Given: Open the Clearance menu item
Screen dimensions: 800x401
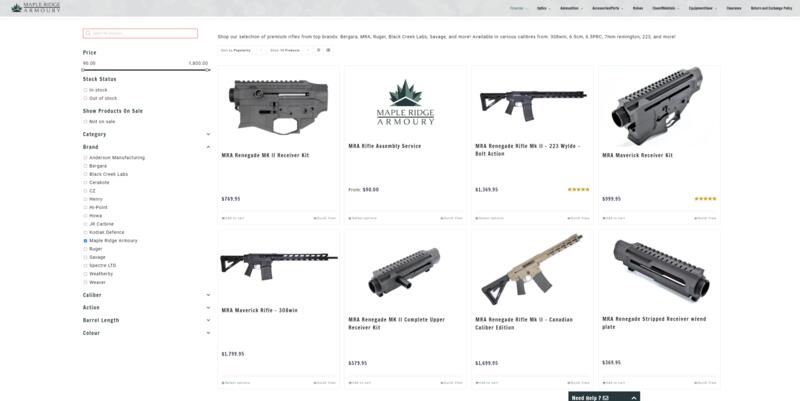Looking at the screenshot, I should pos(734,8).
